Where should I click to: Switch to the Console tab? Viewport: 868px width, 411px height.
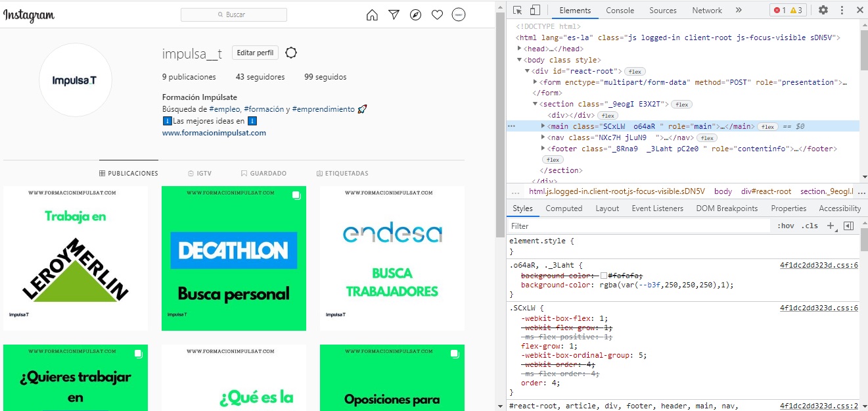pos(620,11)
